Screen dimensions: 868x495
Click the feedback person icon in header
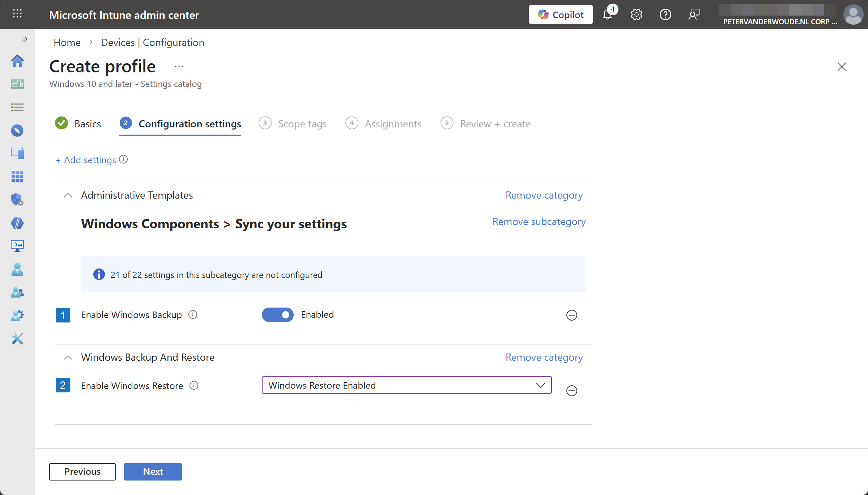click(x=694, y=14)
